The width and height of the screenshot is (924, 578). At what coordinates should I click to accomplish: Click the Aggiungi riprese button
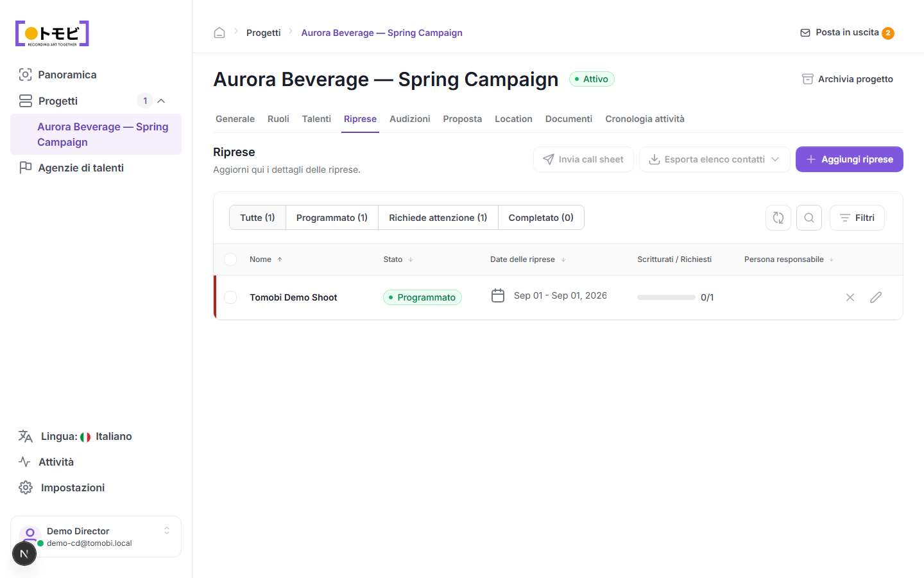point(850,159)
